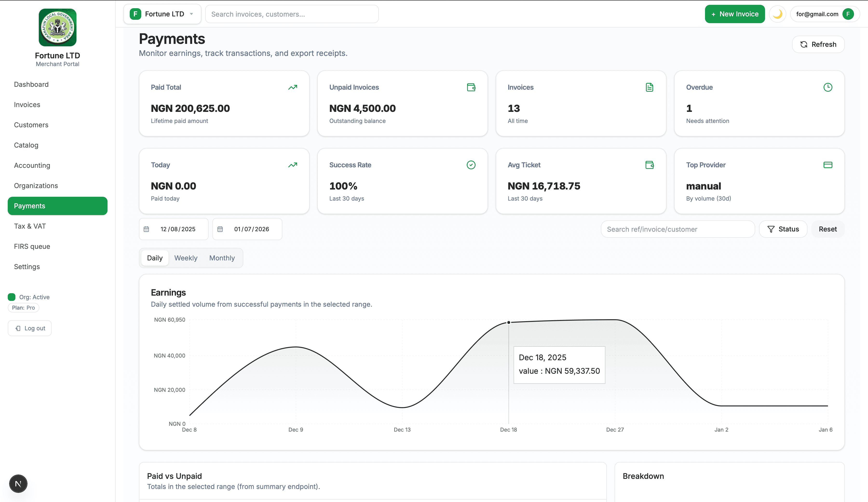The width and height of the screenshot is (868, 502).
Task: Open the end date picker showing 01/07/2026
Action: (x=247, y=229)
